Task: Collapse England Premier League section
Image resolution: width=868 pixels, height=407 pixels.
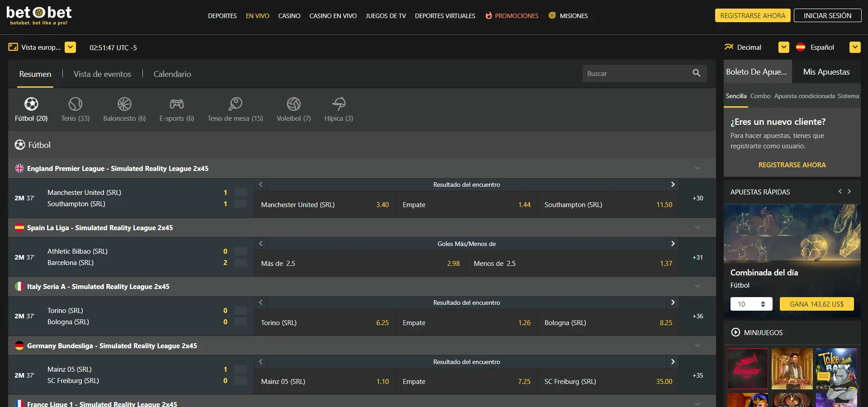Action: click(x=697, y=168)
